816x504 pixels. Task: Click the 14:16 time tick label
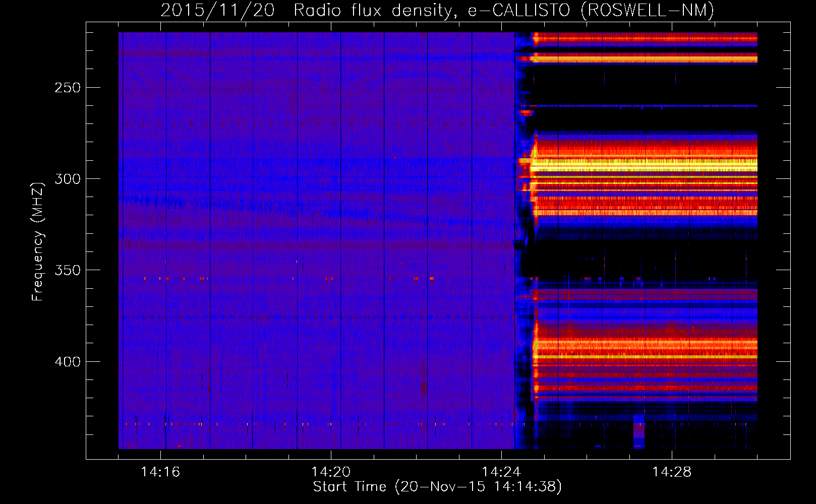click(x=160, y=472)
